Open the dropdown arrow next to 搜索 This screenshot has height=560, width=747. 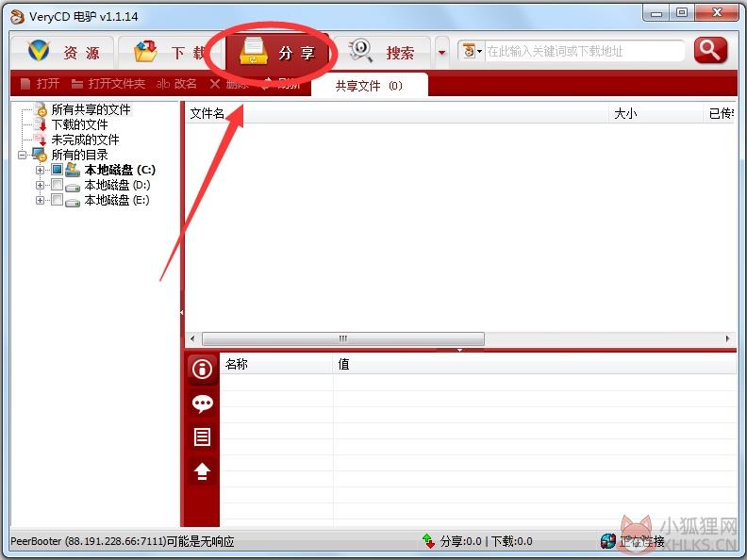[442, 53]
